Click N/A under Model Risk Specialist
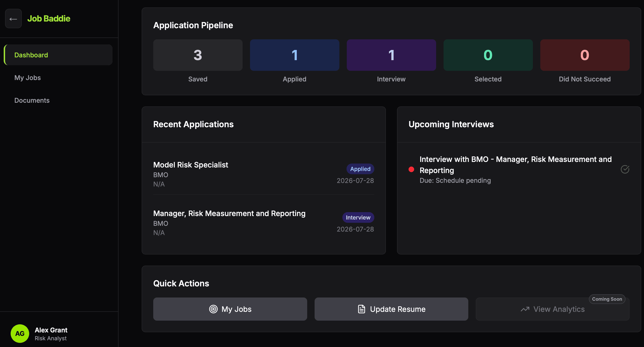 [x=159, y=184]
